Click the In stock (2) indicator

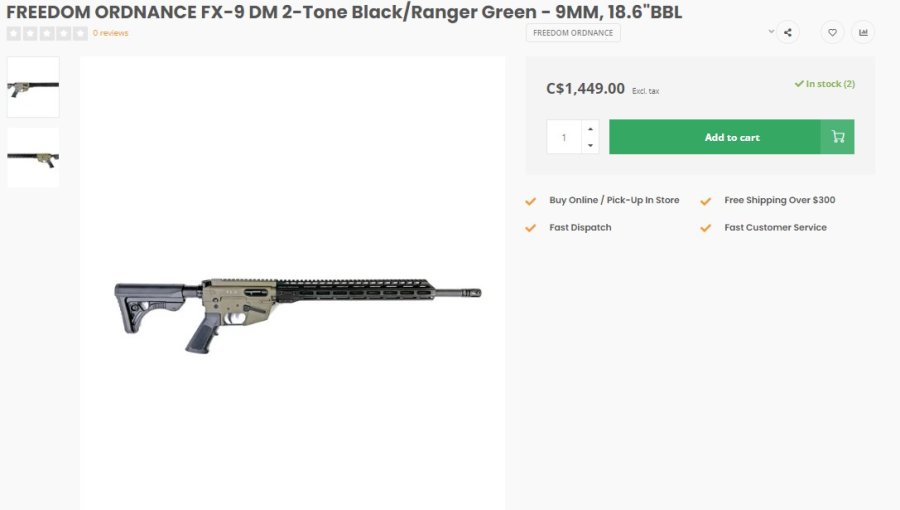tap(825, 84)
